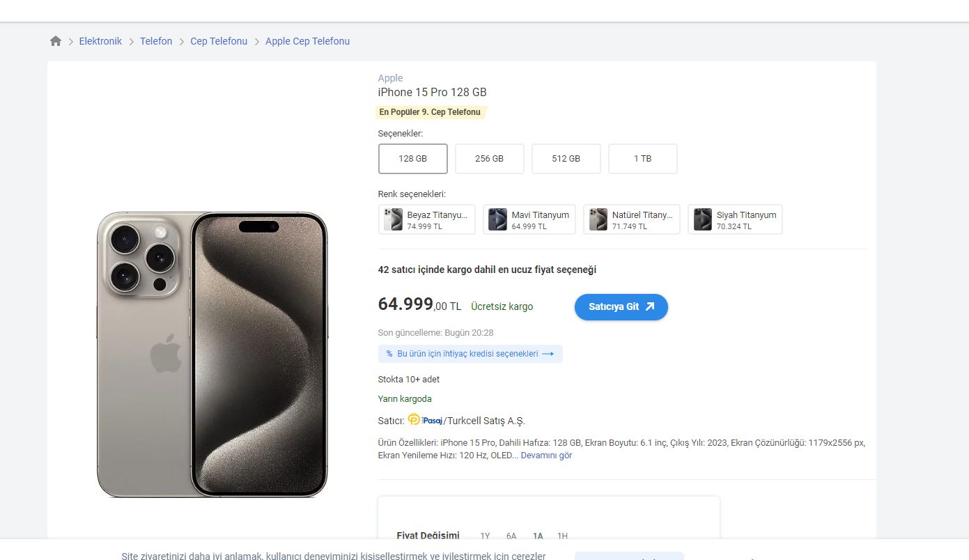Click the arrow icon on Satıcıya Git
Viewport: 969px width, 560px height.
(x=650, y=306)
